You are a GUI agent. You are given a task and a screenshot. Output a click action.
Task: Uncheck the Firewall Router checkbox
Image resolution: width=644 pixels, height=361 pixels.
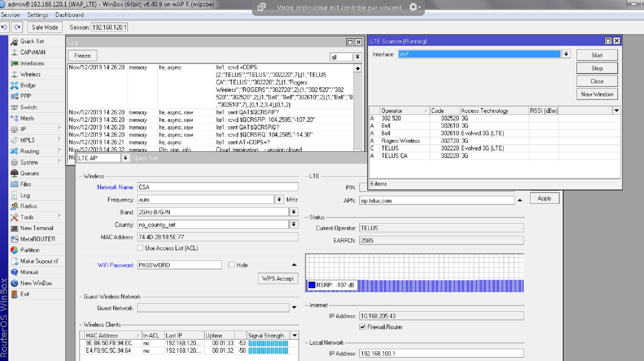(362, 327)
